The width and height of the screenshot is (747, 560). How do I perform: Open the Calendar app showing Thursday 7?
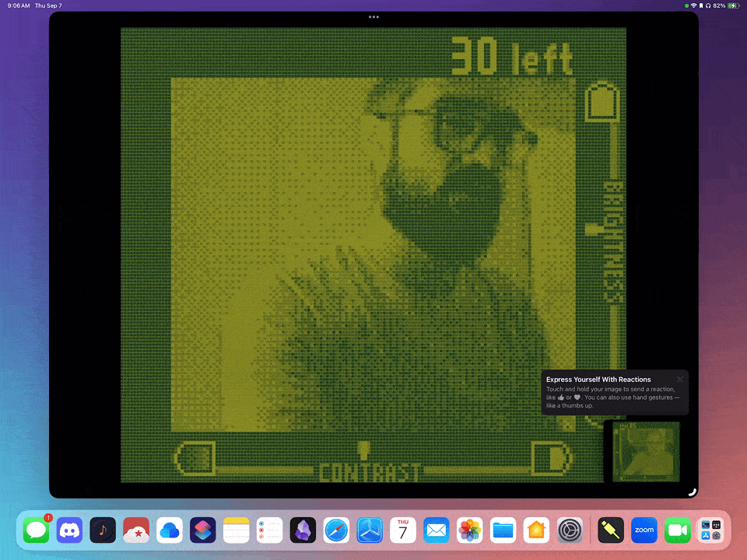[x=403, y=530]
